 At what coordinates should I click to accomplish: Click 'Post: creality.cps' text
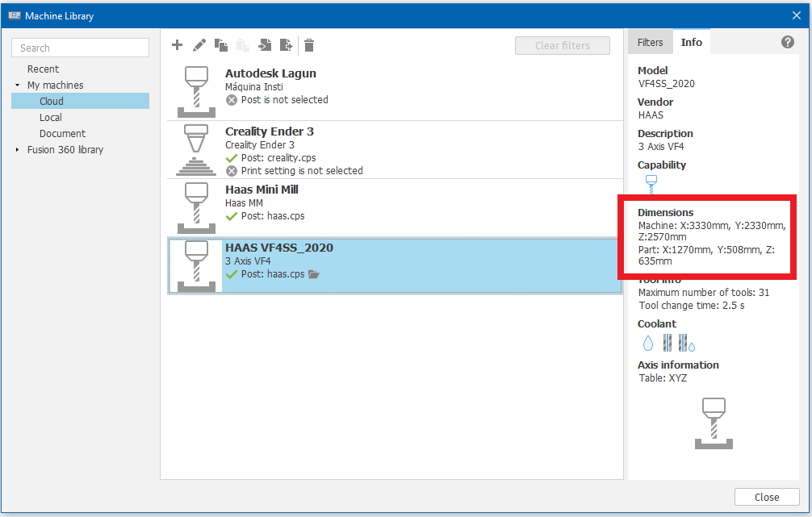[278, 158]
